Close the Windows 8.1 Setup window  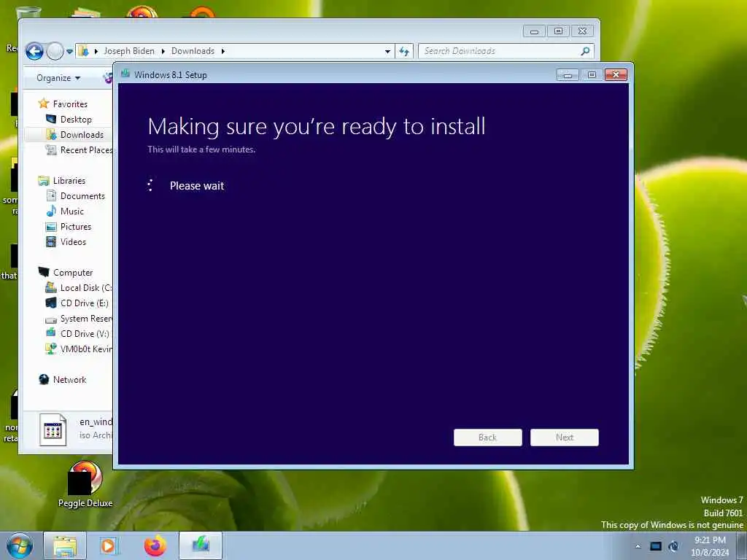coord(616,75)
